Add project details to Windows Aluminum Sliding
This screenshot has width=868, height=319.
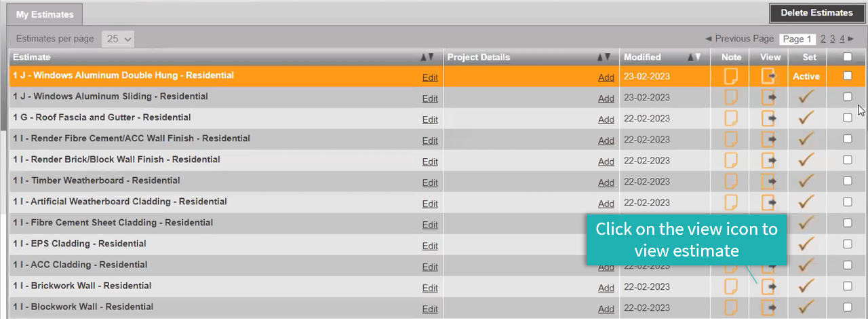[x=606, y=99]
